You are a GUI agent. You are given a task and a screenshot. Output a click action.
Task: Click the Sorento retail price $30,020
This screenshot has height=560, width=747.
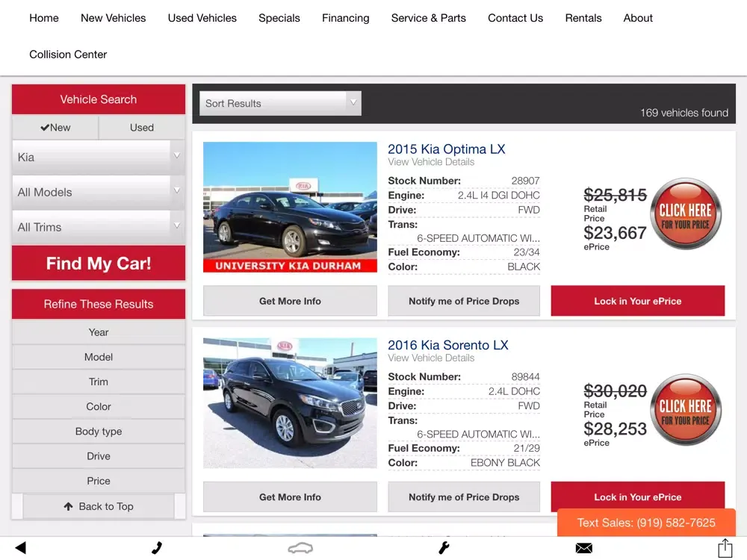tap(615, 391)
